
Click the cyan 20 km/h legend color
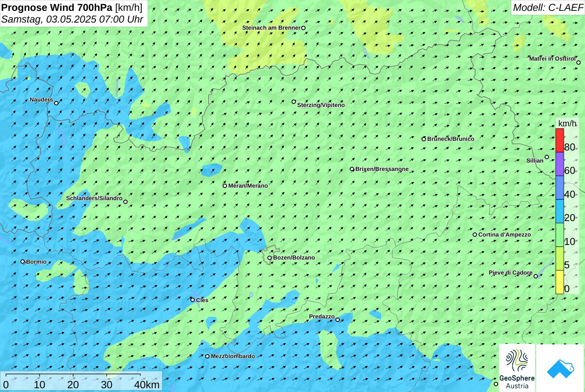pos(560,211)
